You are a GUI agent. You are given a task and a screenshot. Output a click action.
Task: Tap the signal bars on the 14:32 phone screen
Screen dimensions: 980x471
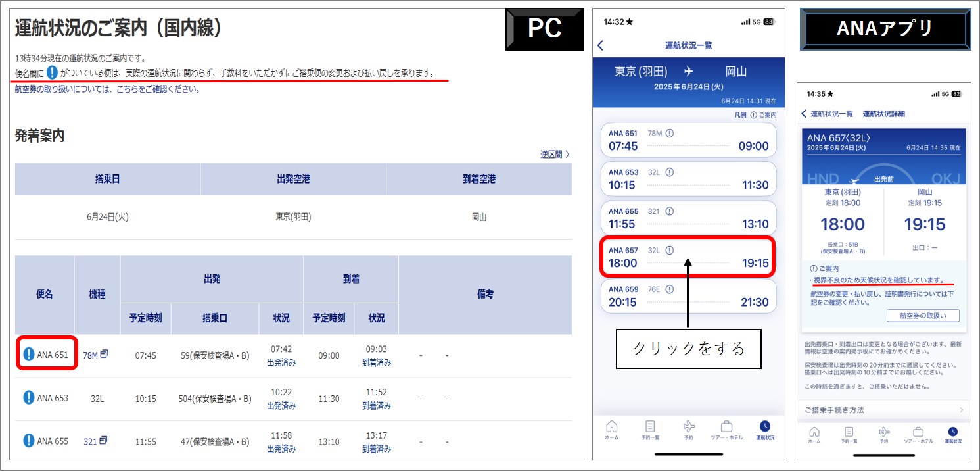point(745,22)
